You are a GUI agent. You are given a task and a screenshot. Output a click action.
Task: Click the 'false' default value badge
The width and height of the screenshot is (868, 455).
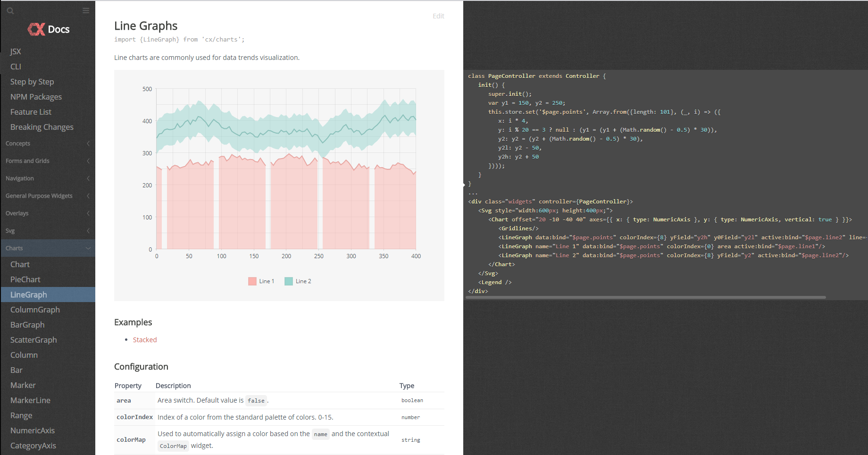(x=256, y=401)
